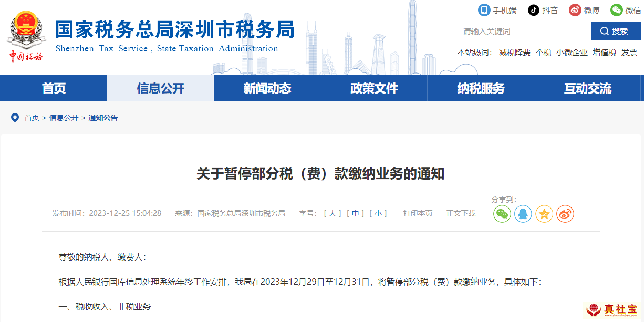
Task: Click the WeChat share icon under 分享到
Action: 502,214
